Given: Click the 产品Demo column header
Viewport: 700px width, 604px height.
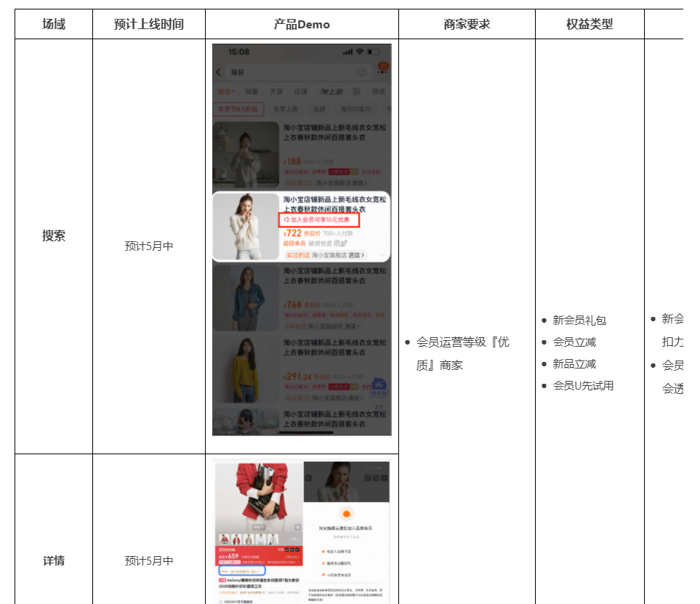Looking at the screenshot, I should (x=302, y=24).
